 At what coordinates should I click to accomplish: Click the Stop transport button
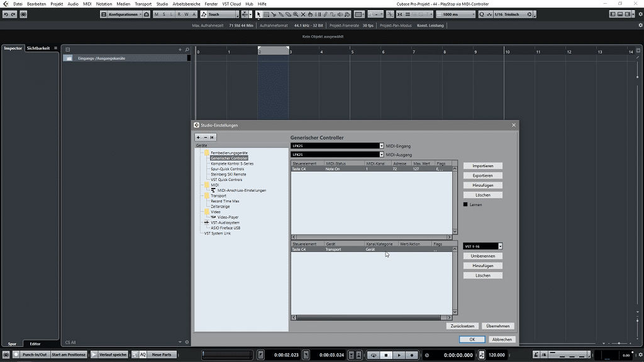coord(386,355)
